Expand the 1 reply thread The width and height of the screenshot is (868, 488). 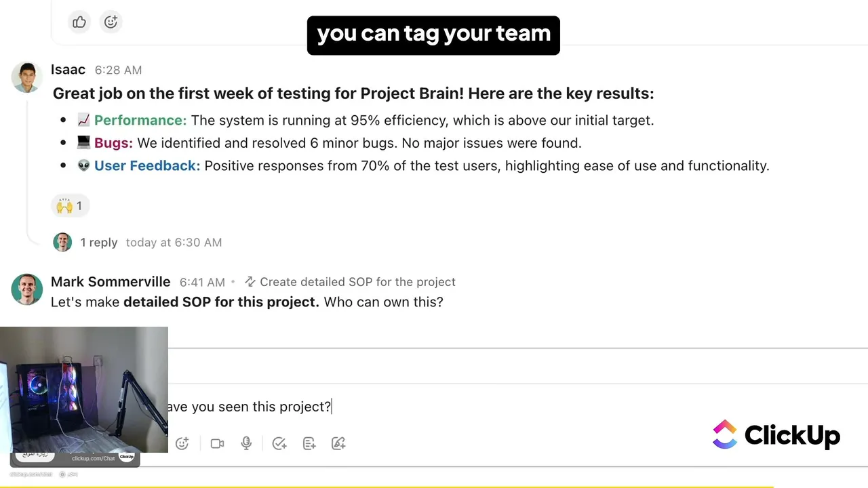click(x=99, y=243)
